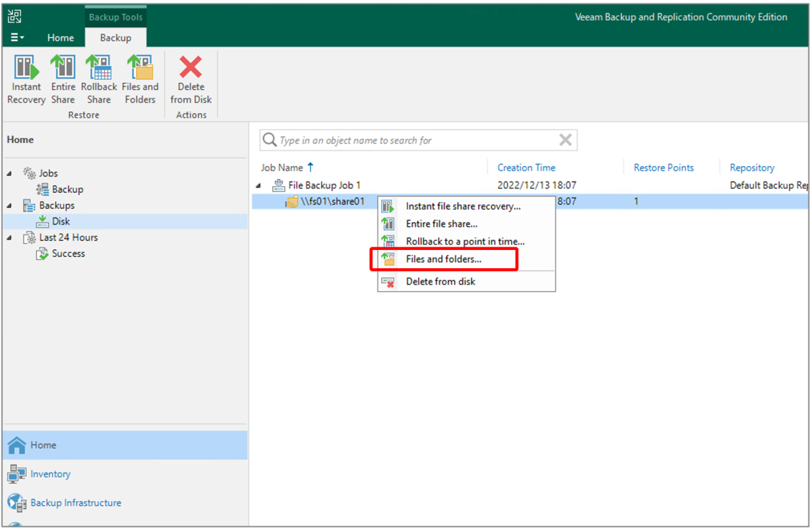Choose Files and folders context menu item
Screen dimensions: 812x531
click(x=466, y=259)
